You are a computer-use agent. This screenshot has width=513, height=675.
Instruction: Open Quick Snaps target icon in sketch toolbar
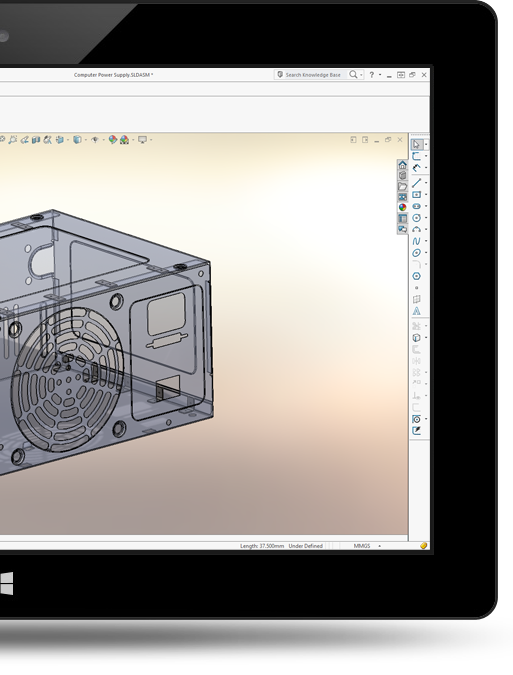(416, 419)
